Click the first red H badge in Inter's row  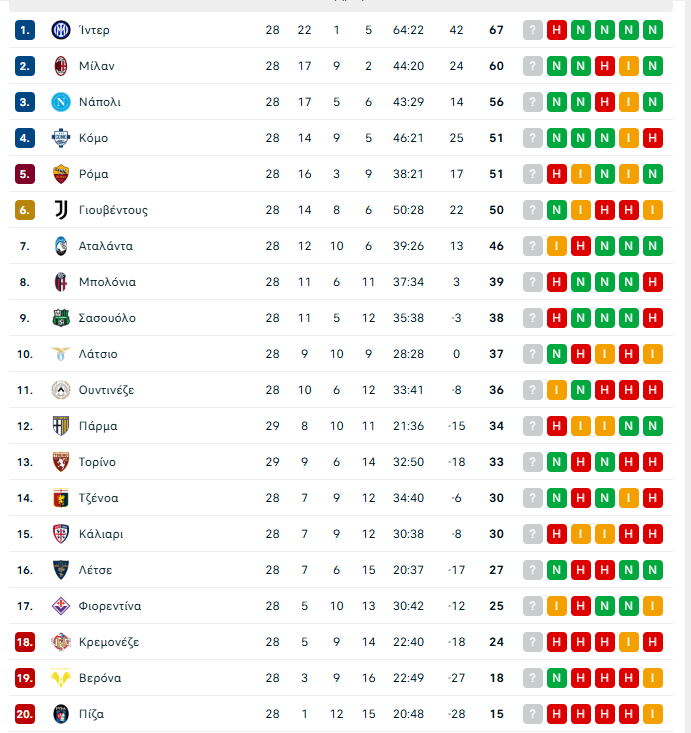point(557,30)
